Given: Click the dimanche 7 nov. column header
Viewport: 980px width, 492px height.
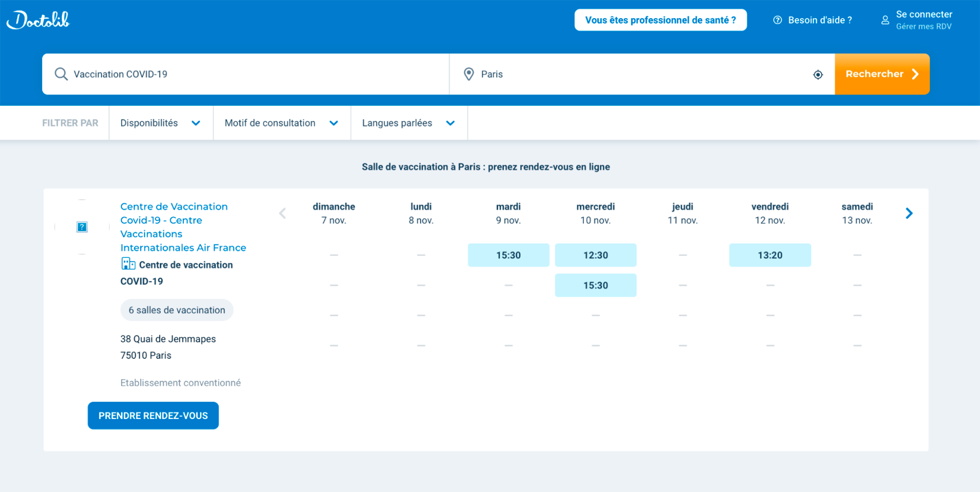Looking at the screenshot, I should coord(334,213).
